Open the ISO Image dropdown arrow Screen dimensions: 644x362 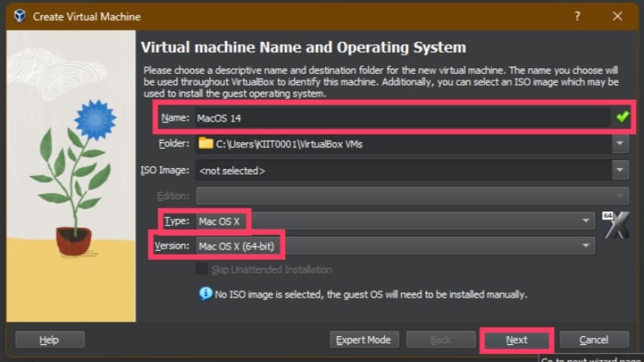pos(620,170)
